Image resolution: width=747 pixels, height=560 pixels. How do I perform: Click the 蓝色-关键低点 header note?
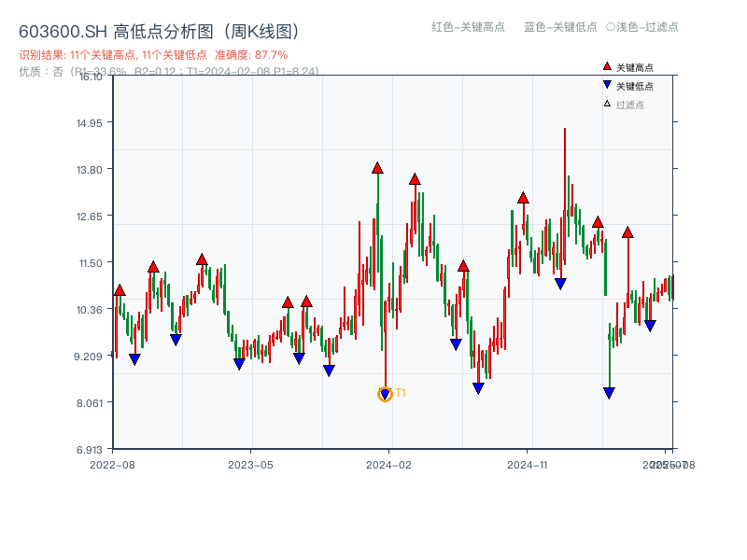click(x=560, y=27)
